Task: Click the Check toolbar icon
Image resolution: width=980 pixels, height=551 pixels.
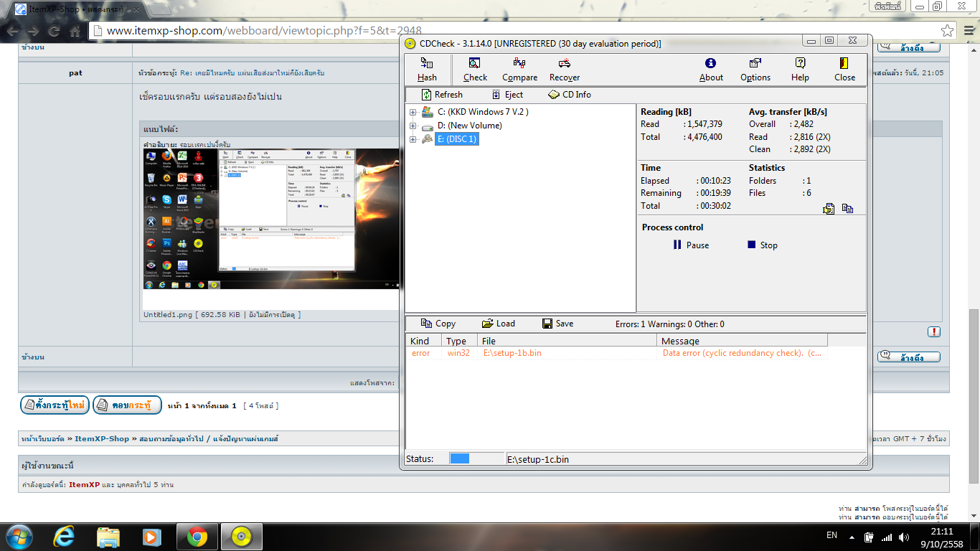Action: point(474,70)
